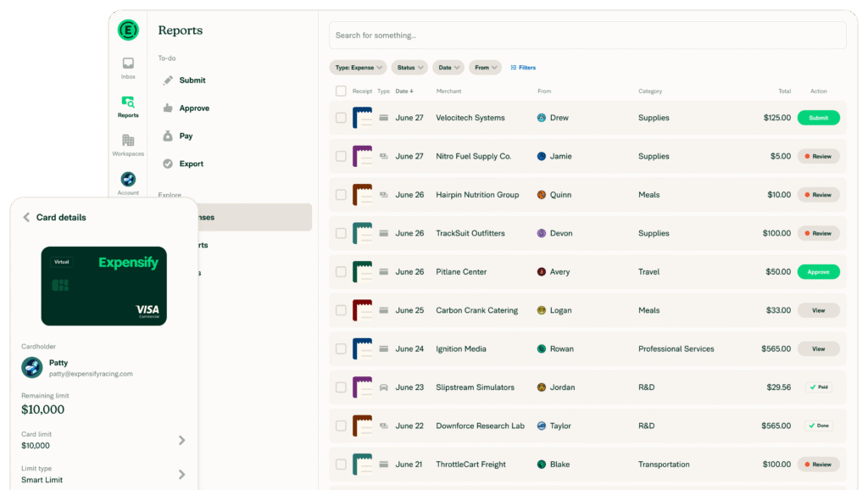Click the Approve button for Pitlane Center
The width and height of the screenshot is (868, 490).
[818, 272]
